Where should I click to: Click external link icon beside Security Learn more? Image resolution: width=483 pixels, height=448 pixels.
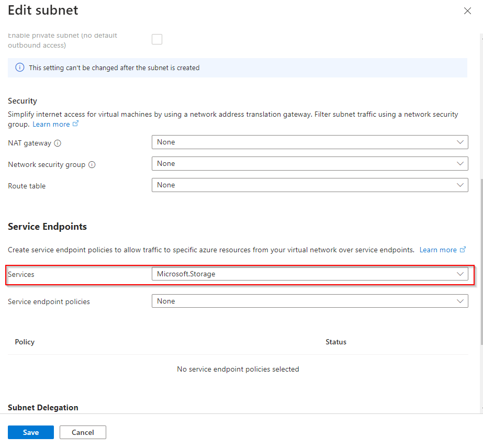[x=76, y=124]
